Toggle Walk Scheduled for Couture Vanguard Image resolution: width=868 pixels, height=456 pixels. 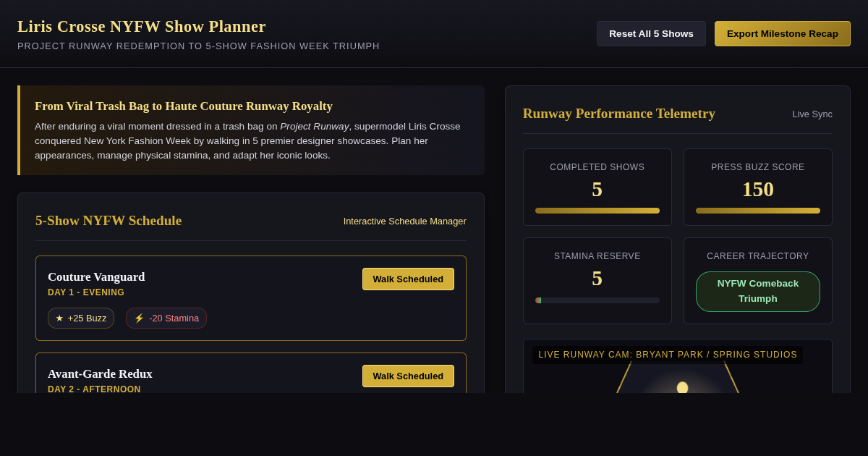coord(408,279)
